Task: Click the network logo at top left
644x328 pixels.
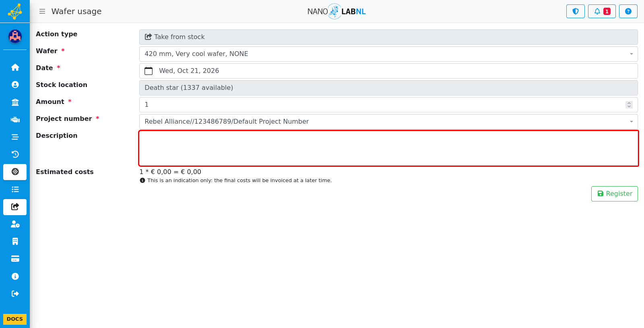Action: pos(15,11)
